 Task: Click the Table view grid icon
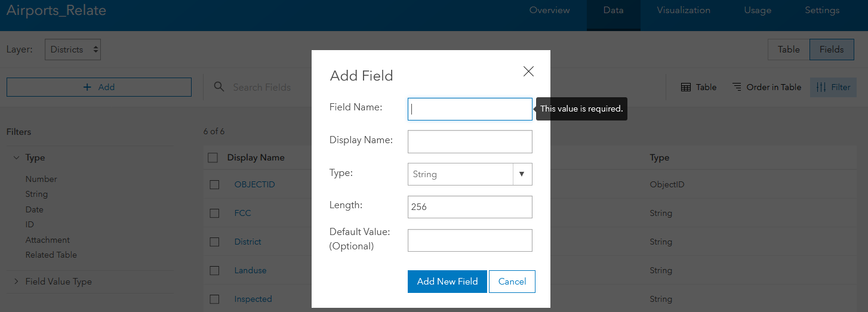click(687, 87)
